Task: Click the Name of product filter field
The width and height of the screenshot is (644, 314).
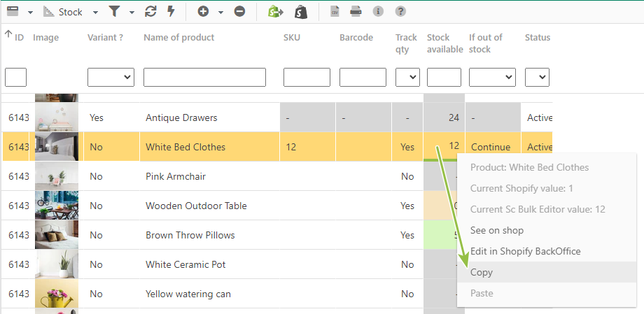Action: click(204, 77)
